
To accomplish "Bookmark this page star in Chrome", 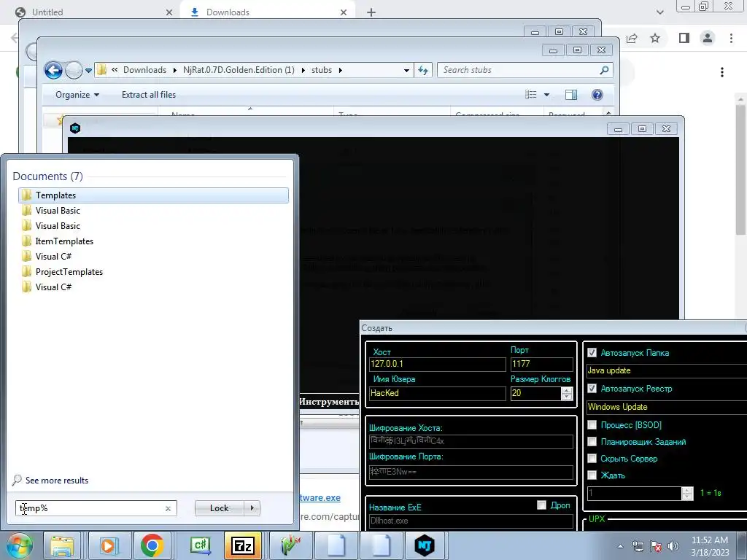I will point(655,38).
